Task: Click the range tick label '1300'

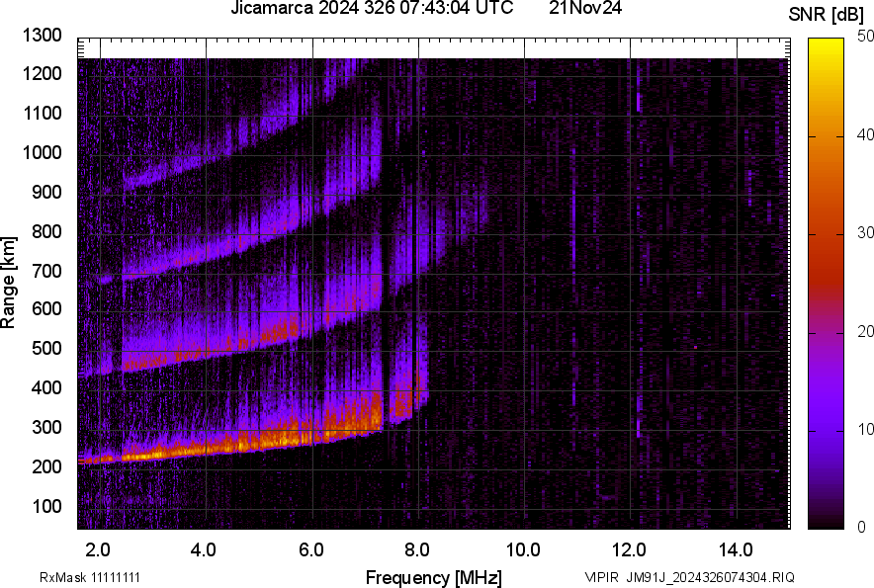Action: point(42,36)
